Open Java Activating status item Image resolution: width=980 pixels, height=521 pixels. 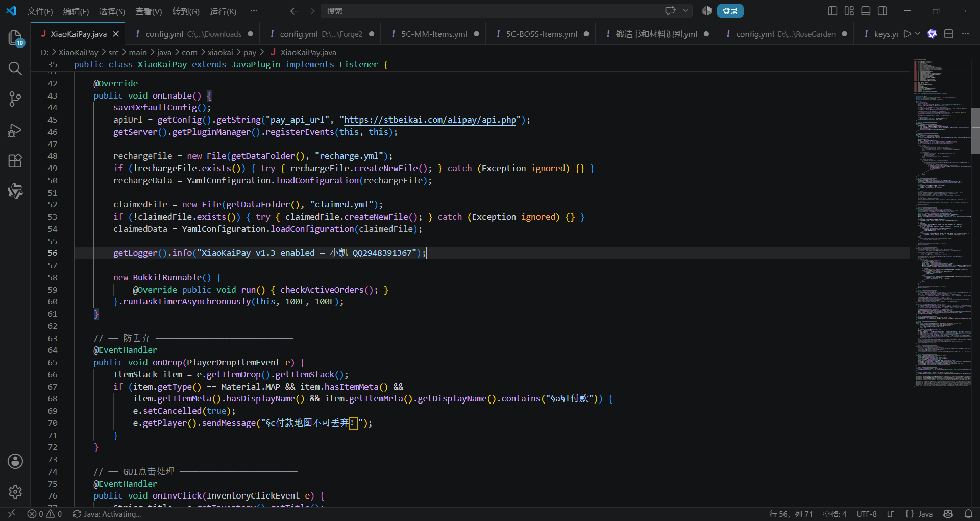[107, 514]
